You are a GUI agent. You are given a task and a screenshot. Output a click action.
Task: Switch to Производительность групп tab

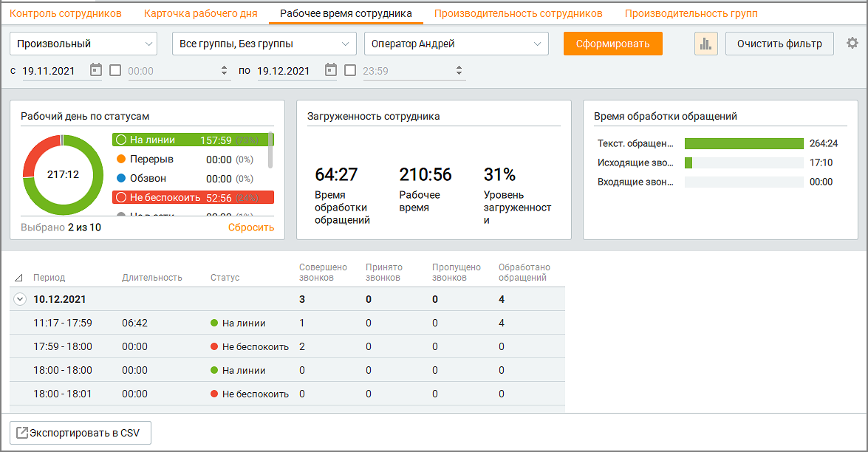pos(691,13)
